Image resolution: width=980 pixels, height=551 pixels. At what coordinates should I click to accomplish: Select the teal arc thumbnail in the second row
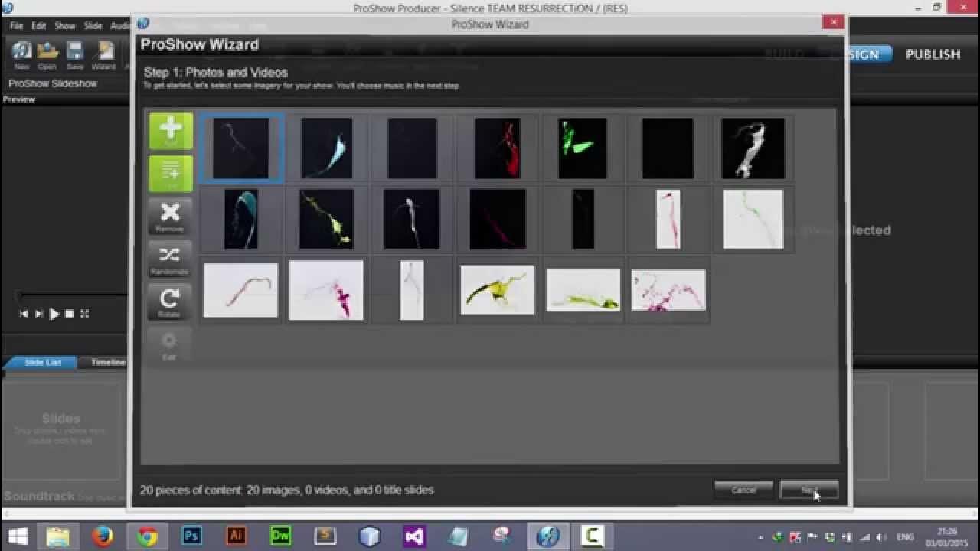[x=241, y=219]
